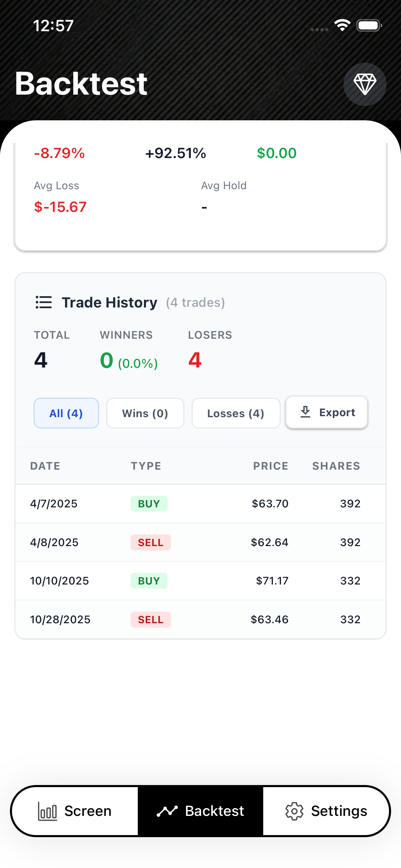401x868 pixels.
Task: Tap the Wi-Fi status icon
Action: pyautogui.click(x=342, y=25)
